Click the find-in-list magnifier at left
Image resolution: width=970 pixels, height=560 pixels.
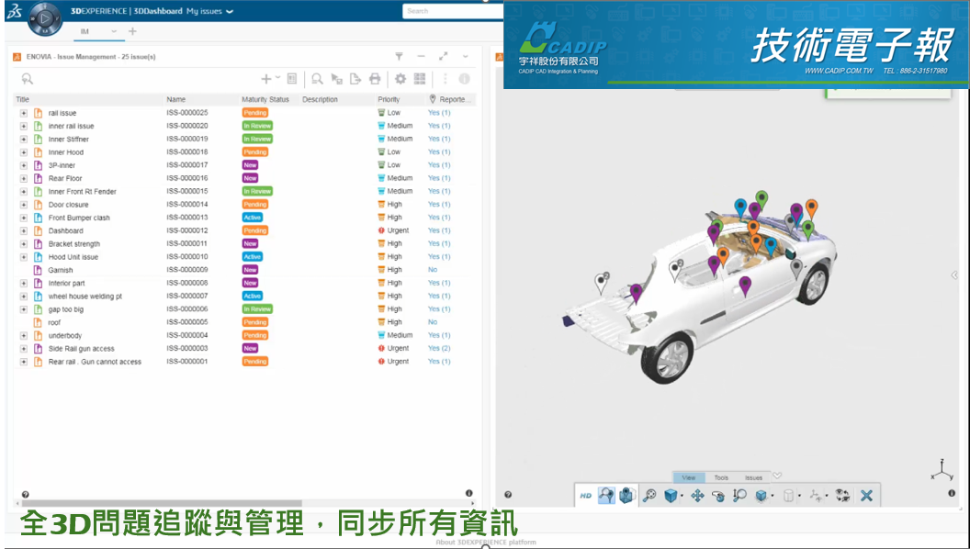pos(28,79)
